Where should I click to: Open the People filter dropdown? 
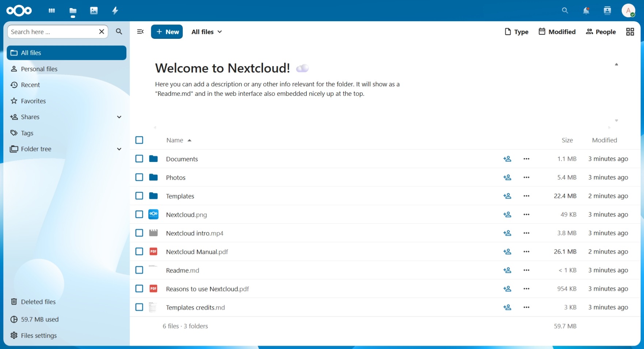pyautogui.click(x=601, y=32)
